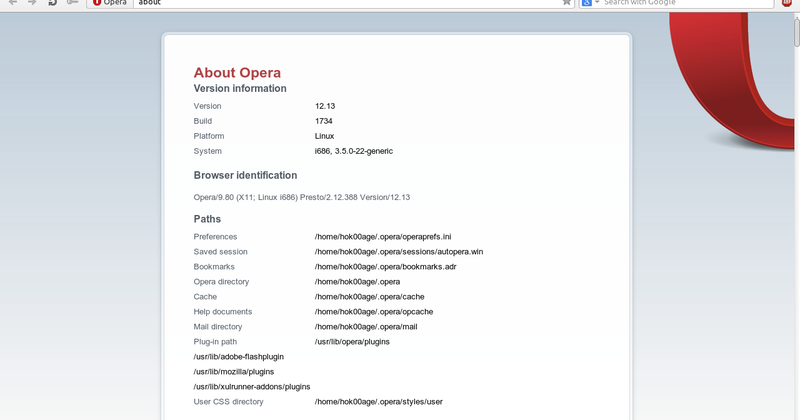Select version value '12.13'
The height and width of the screenshot is (420, 800).
point(325,106)
